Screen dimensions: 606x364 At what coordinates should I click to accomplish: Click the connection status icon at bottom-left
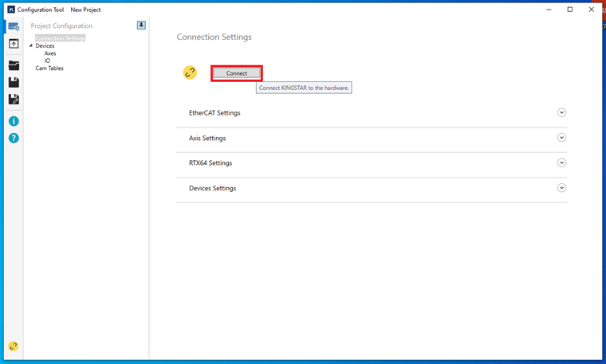(x=13, y=346)
